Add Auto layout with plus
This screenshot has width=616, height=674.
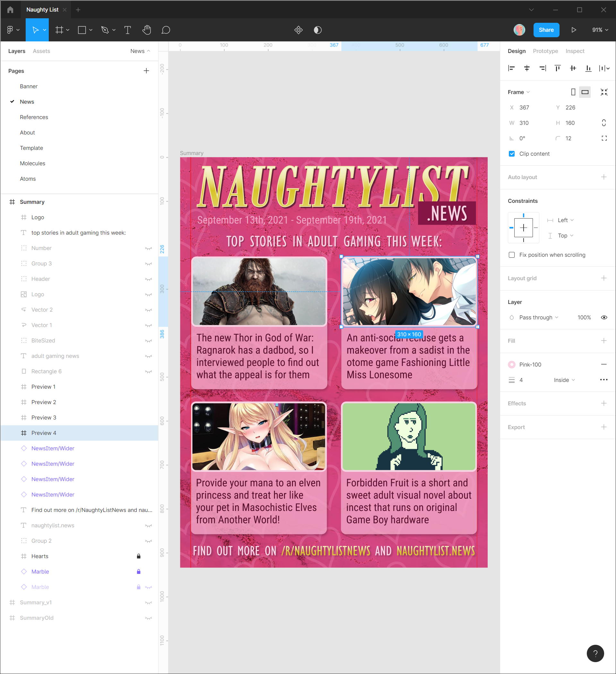pos(603,177)
